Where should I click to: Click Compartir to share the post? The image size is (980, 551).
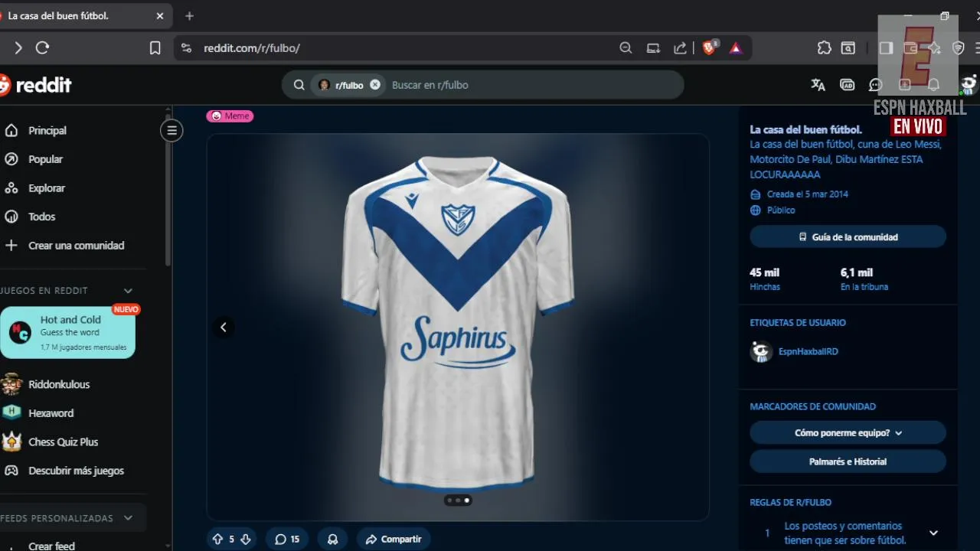point(394,540)
